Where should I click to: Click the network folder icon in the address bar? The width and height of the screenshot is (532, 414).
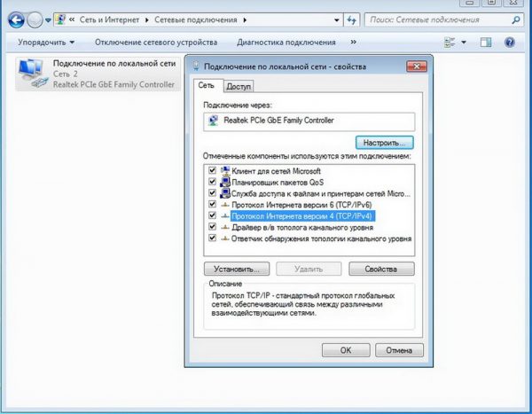60,20
